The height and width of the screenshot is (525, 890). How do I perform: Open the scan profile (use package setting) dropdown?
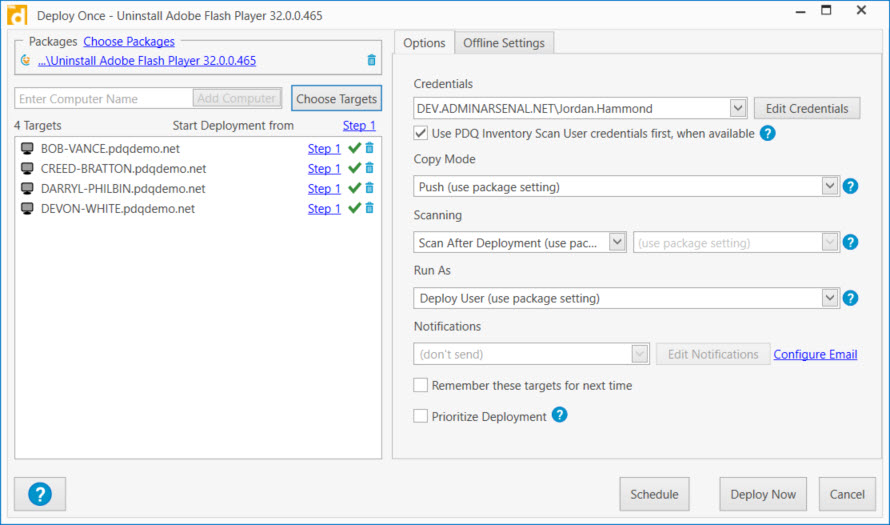830,242
